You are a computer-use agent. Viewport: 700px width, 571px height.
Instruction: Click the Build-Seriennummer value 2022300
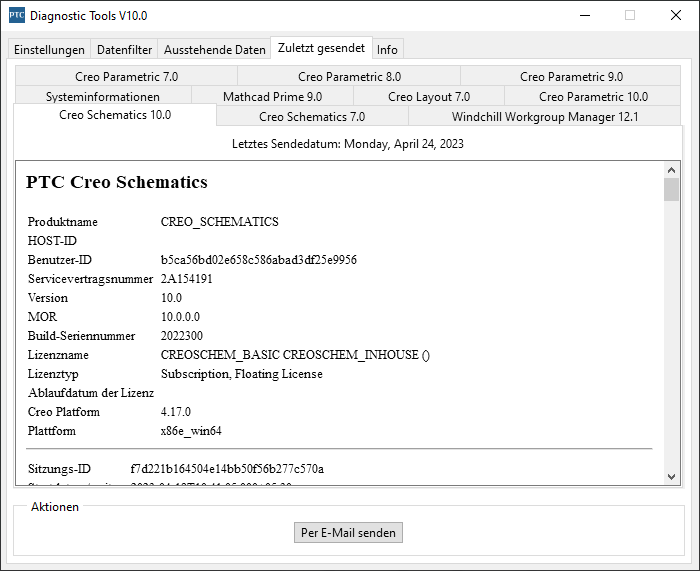coord(182,336)
